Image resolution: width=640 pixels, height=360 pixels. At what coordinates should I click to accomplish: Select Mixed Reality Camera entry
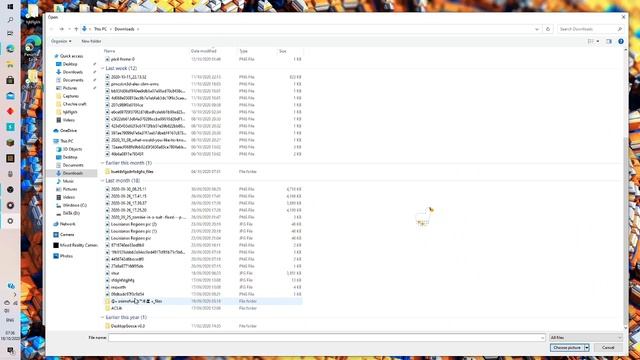(x=78, y=245)
